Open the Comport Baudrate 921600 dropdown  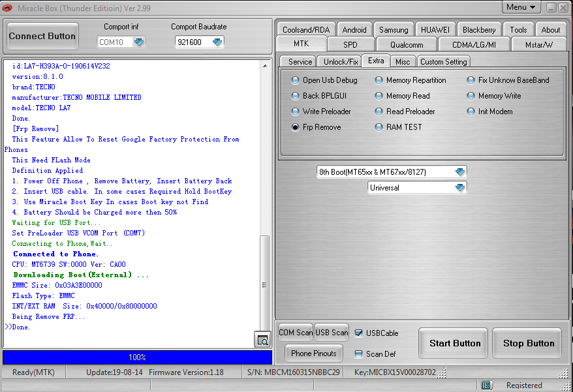click(x=217, y=42)
